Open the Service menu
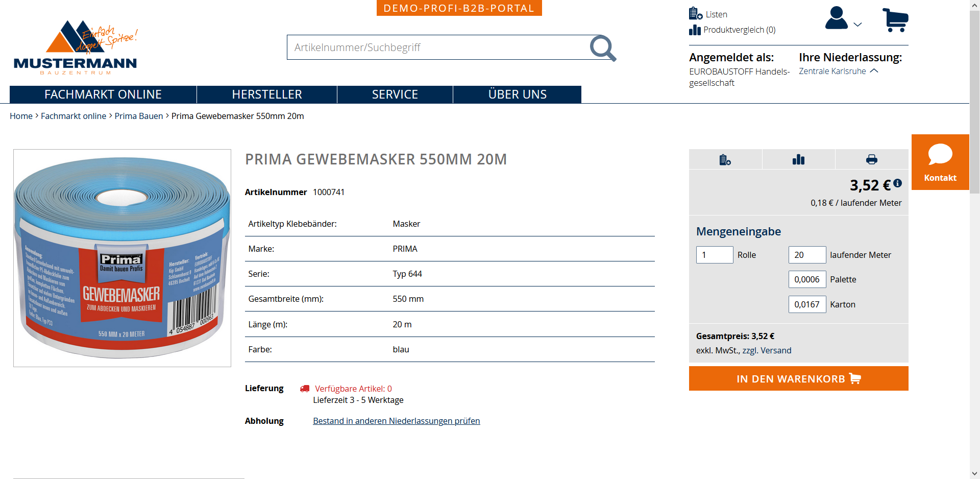The image size is (980, 479). pyautogui.click(x=395, y=94)
